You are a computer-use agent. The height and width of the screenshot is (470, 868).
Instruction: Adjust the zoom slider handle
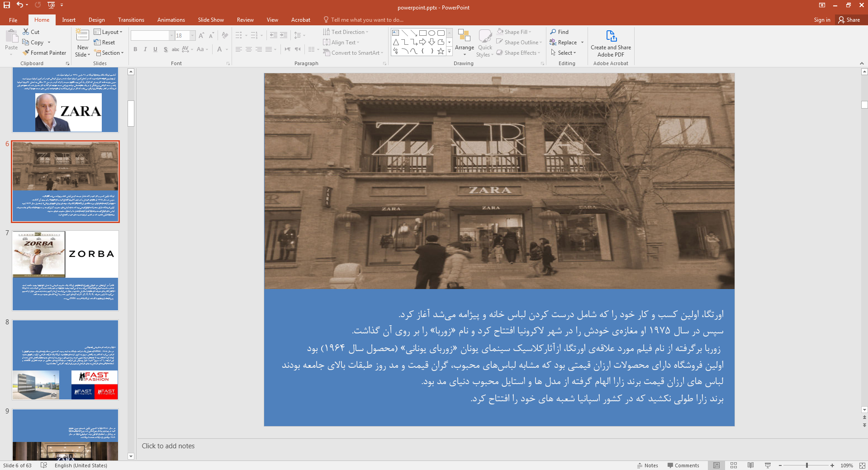click(807, 465)
